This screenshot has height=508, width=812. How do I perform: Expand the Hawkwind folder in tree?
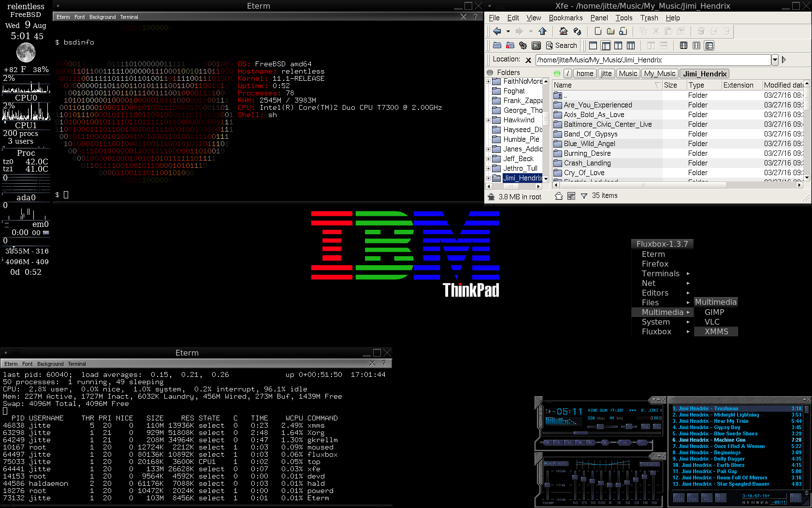click(488, 120)
